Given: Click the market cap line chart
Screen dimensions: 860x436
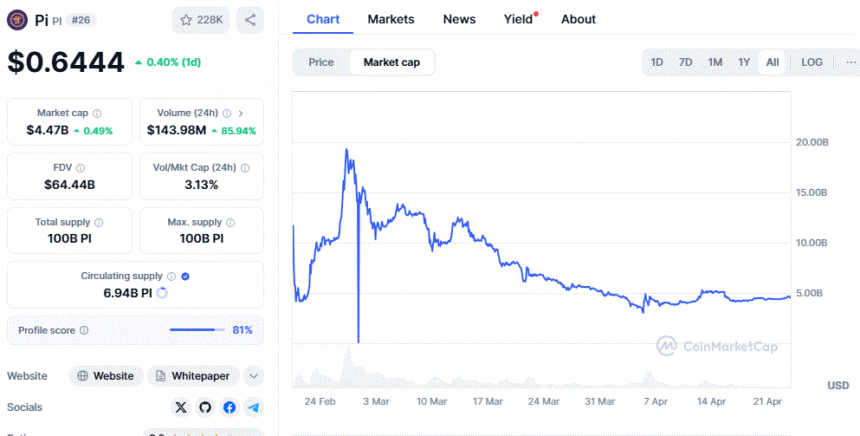Looking at the screenshot, I should [x=541, y=244].
